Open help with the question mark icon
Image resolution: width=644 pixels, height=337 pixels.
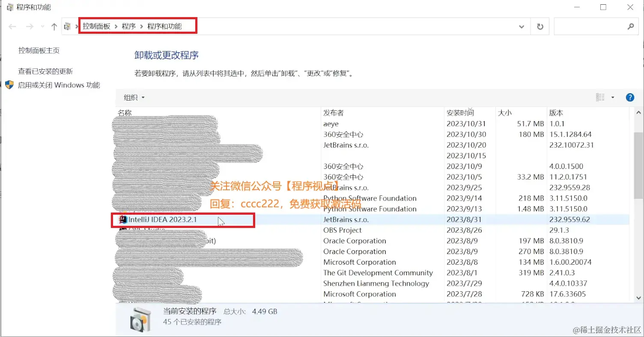tap(630, 98)
